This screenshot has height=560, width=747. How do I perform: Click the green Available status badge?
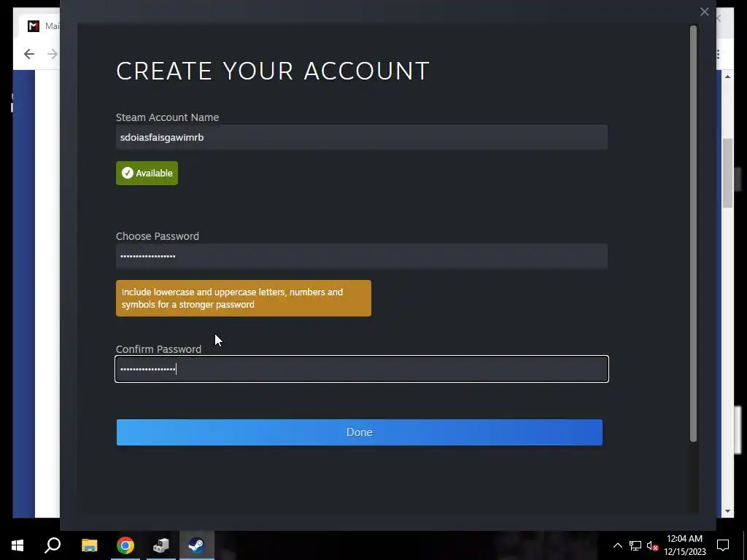[x=147, y=173]
